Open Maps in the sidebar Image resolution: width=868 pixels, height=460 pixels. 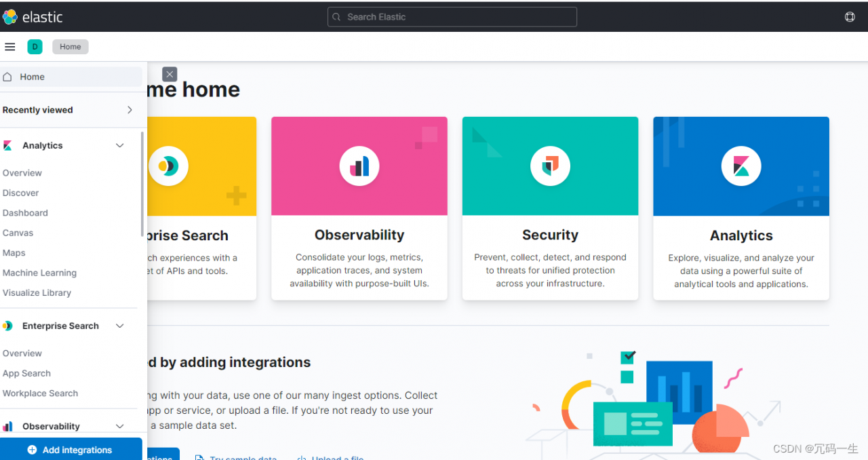click(14, 252)
